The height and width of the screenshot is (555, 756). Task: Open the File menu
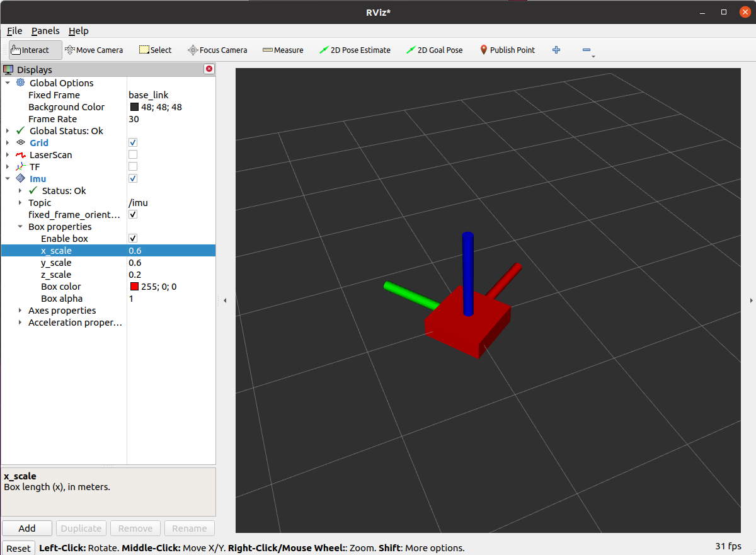tap(14, 31)
